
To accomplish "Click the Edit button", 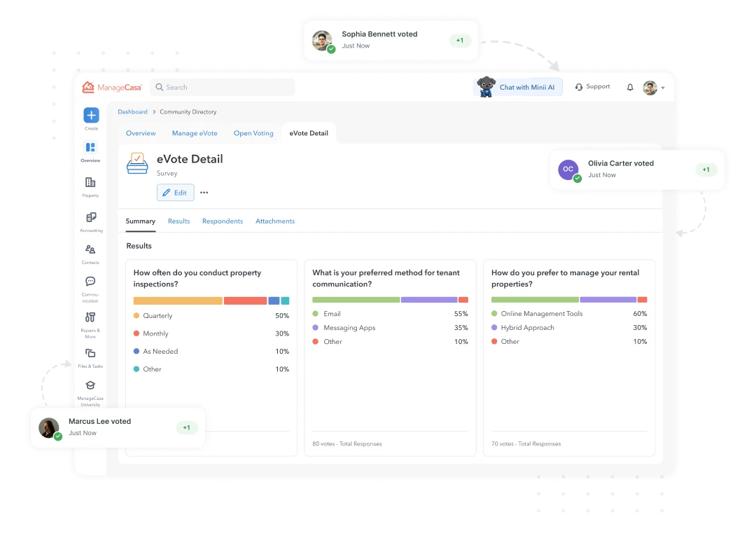I will [x=176, y=193].
